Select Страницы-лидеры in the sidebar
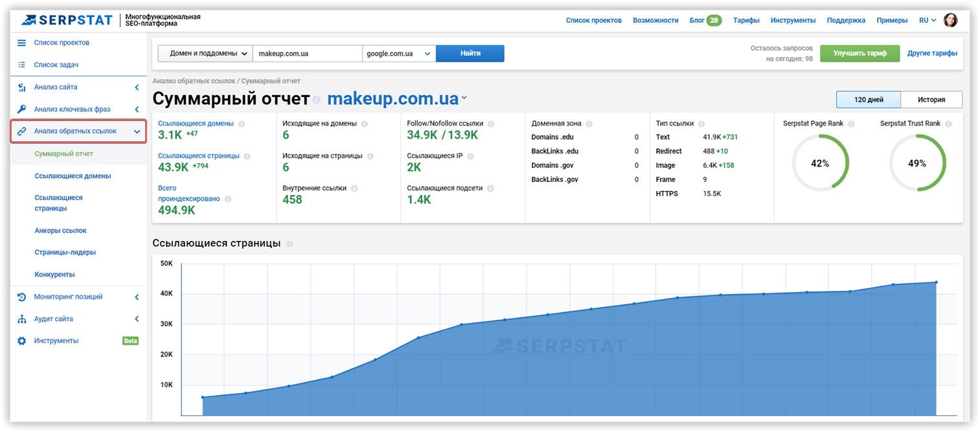 click(65, 253)
